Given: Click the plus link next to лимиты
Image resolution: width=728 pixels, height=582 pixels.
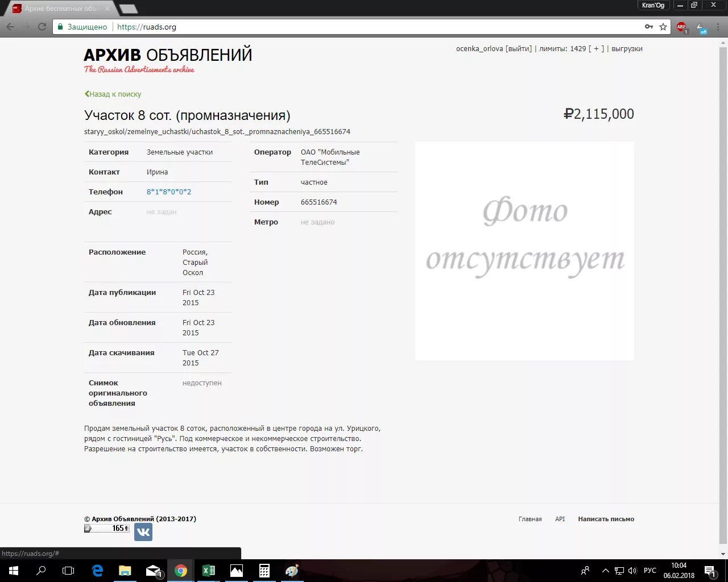Looking at the screenshot, I should pyautogui.click(x=596, y=49).
